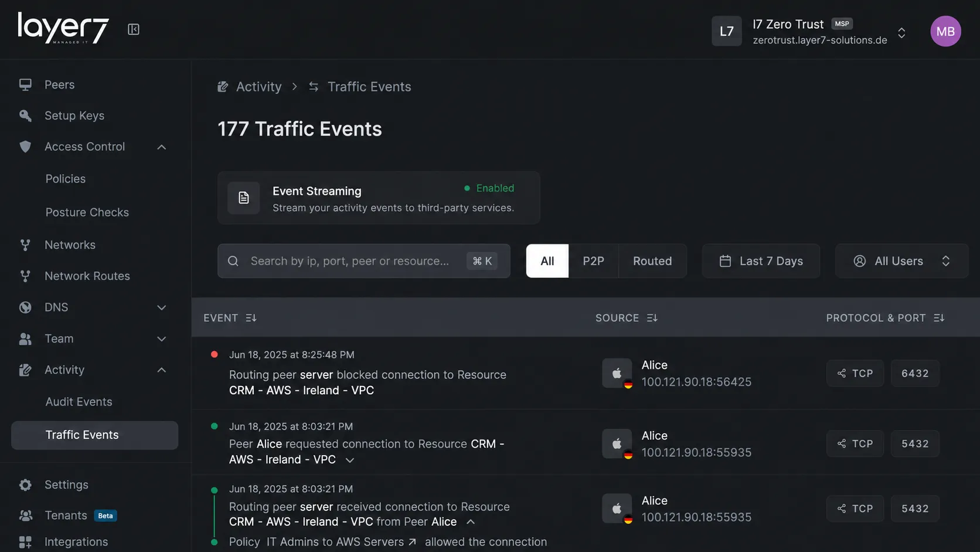Screen dimensions: 980x552
Task: Collapse the Access Control section chevron
Action: pyautogui.click(x=162, y=147)
